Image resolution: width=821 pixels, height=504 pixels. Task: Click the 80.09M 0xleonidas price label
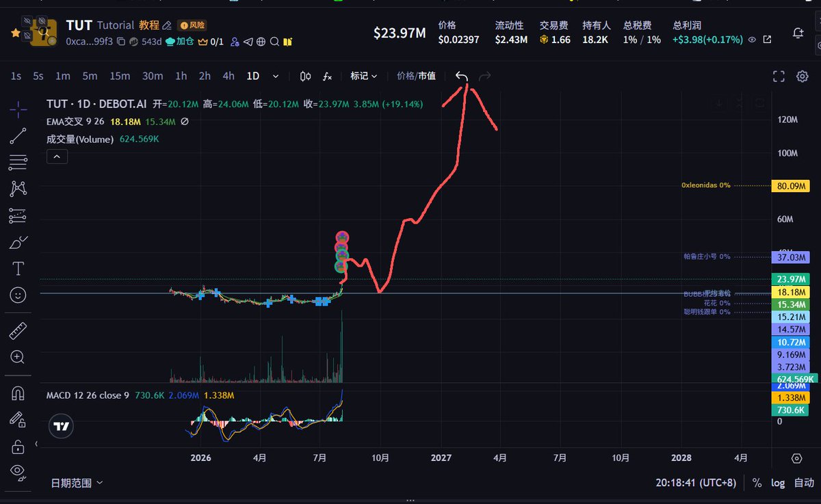click(790, 185)
